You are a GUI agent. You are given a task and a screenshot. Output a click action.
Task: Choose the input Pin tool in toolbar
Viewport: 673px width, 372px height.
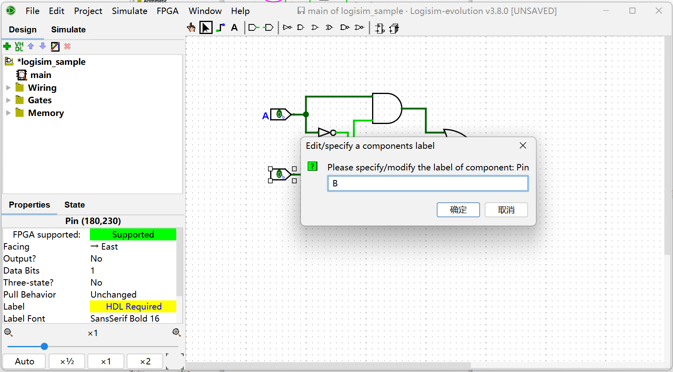click(253, 28)
